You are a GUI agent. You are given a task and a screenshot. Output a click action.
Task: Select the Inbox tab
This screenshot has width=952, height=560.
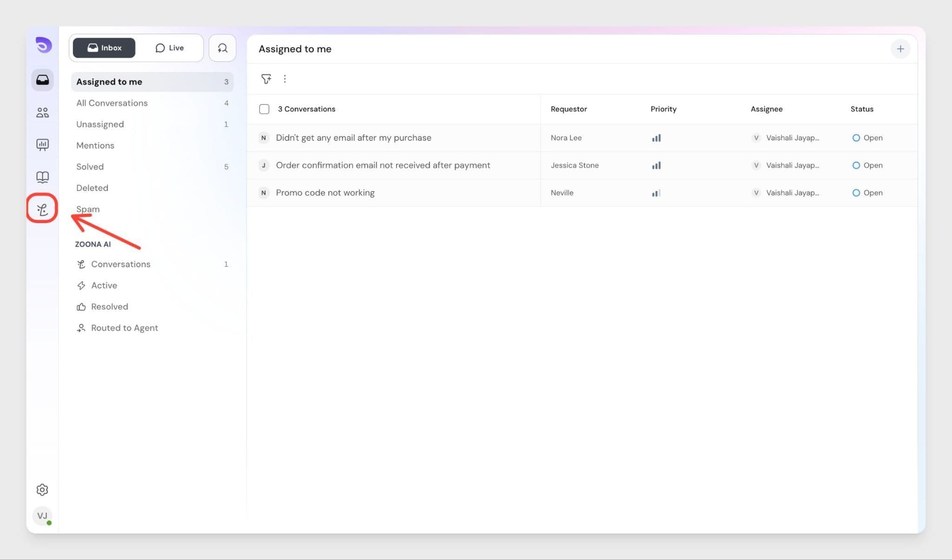(x=104, y=48)
